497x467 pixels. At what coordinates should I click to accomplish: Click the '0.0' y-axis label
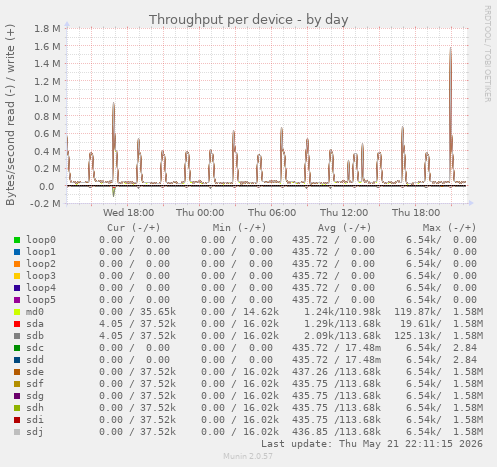click(x=47, y=186)
